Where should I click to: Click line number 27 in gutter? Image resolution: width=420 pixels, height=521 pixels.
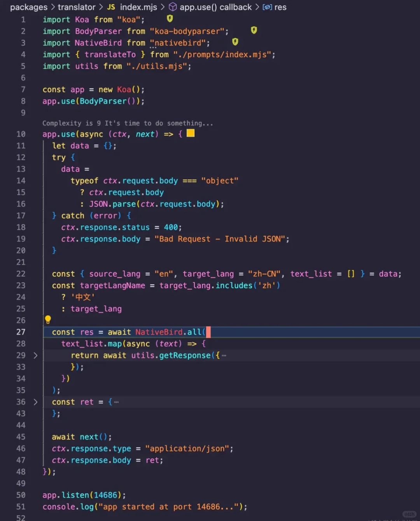pos(21,332)
